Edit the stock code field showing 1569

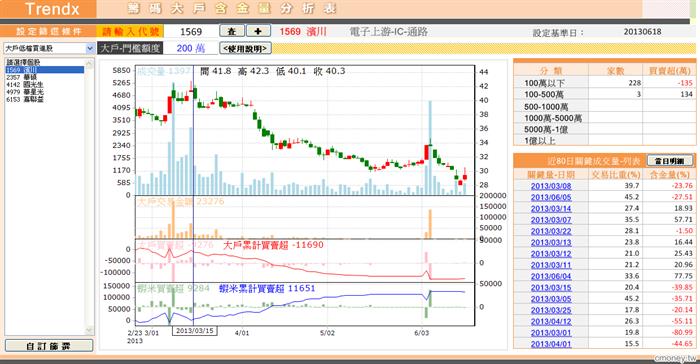(x=191, y=31)
